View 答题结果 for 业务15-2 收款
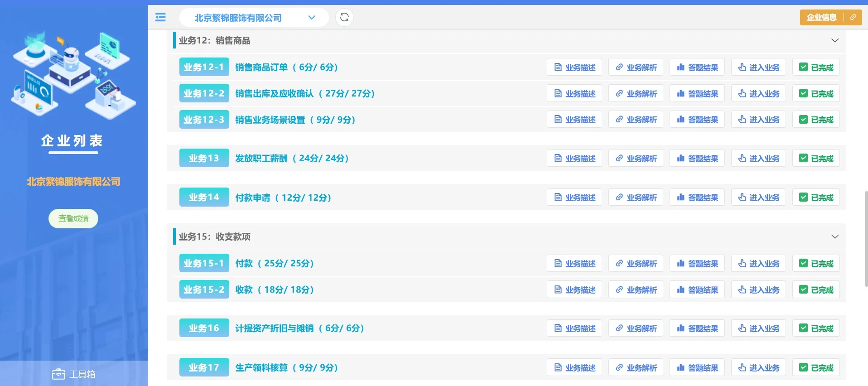The height and width of the screenshot is (386, 868). (x=697, y=289)
